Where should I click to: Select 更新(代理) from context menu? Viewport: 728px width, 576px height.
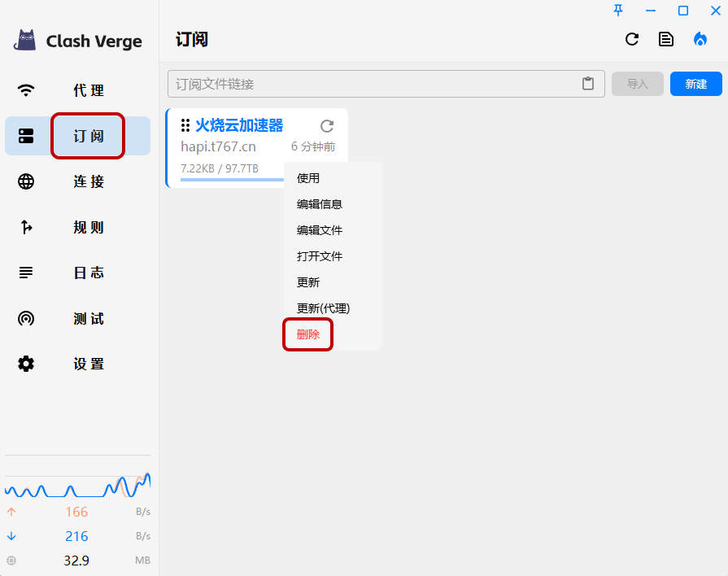[323, 308]
